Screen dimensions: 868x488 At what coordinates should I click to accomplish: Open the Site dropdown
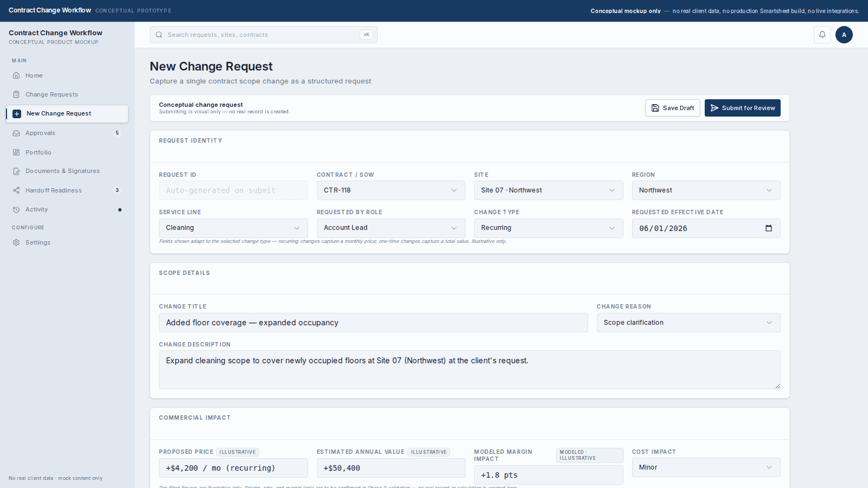548,190
